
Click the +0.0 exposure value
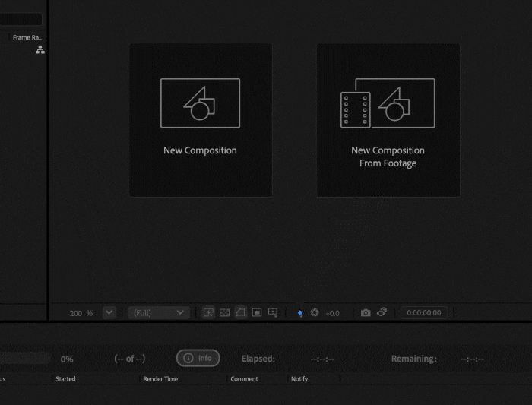click(x=333, y=313)
